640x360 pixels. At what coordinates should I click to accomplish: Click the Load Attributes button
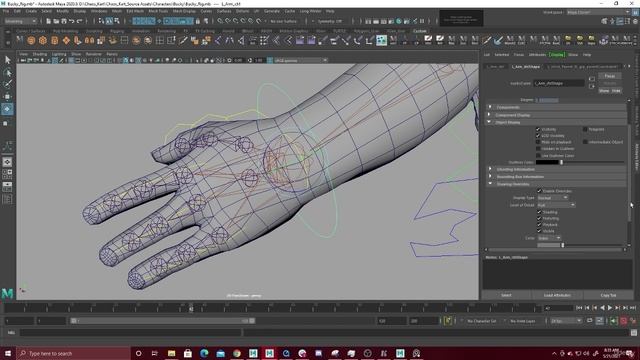557,295
